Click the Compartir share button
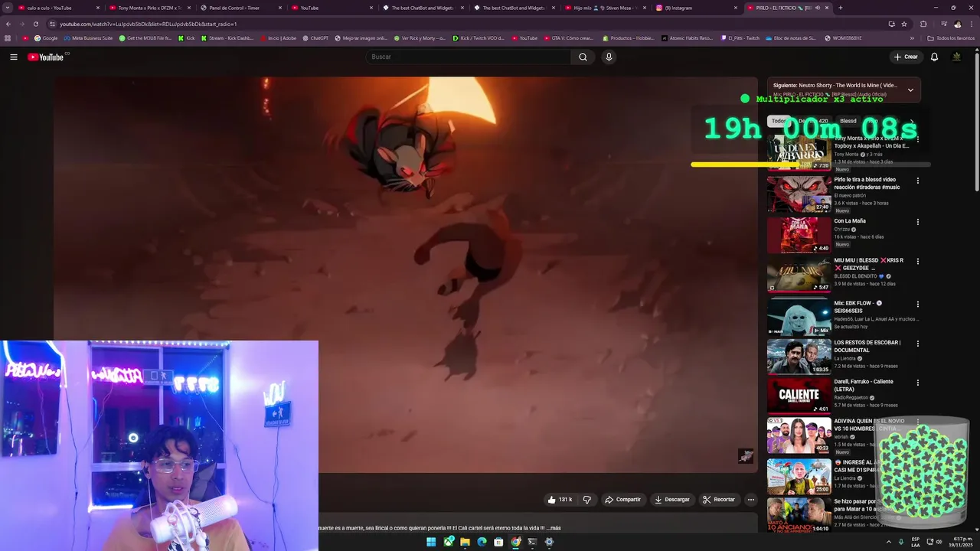The image size is (980, 551). tap(622, 500)
